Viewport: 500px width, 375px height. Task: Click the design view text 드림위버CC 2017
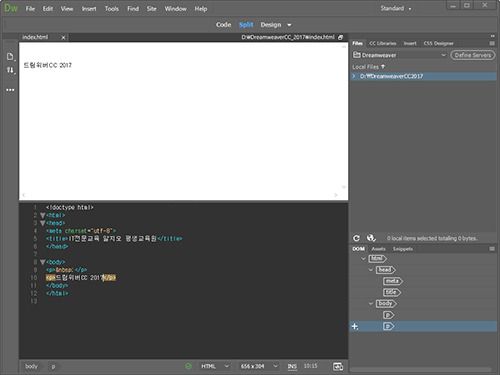48,65
